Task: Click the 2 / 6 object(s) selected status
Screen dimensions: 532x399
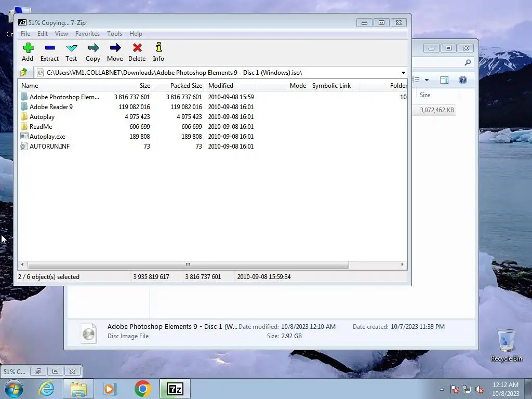Action: (48, 277)
